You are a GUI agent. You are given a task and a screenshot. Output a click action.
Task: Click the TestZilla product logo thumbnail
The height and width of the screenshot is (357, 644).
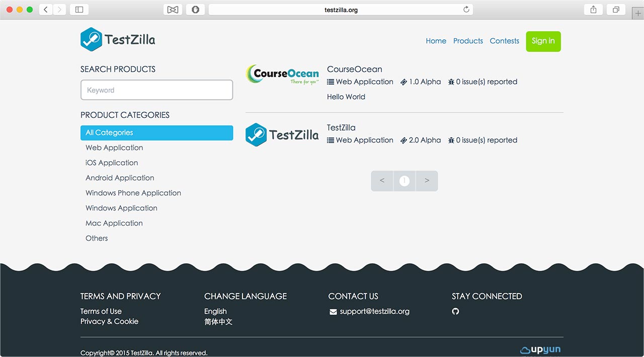282,134
